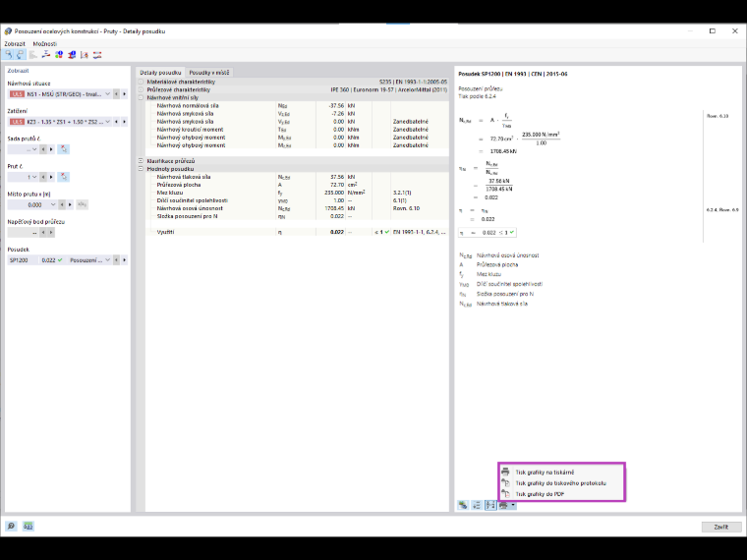This screenshot has height=560, width=747.
Task: Open the Možnosti menu
Action: (45, 44)
